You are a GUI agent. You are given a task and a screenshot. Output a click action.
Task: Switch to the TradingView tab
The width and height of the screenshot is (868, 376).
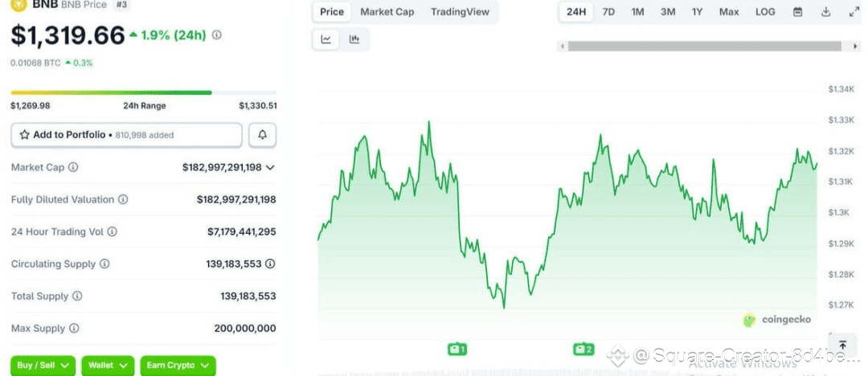pyautogui.click(x=459, y=12)
